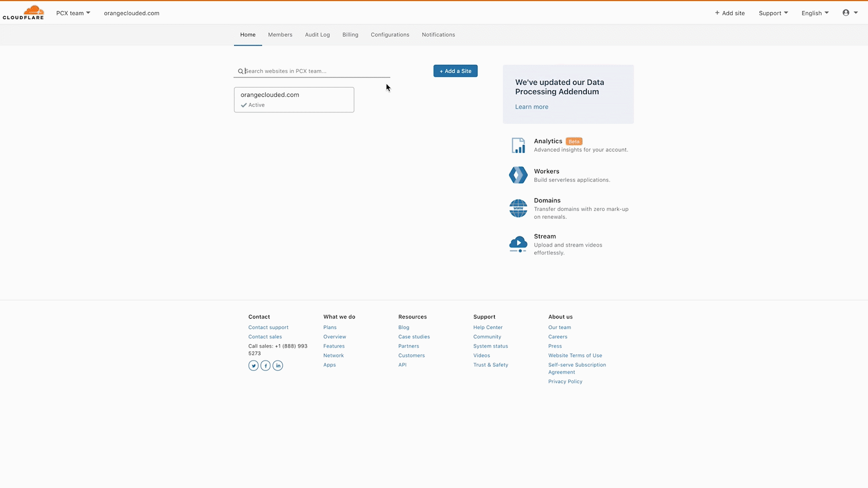
Task: Open the Notifications tab
Action: [438, 35]
